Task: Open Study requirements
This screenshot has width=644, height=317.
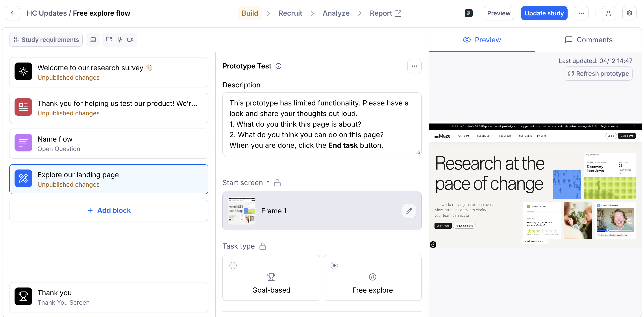Action: pyautogui.click(x=46, y=39)
